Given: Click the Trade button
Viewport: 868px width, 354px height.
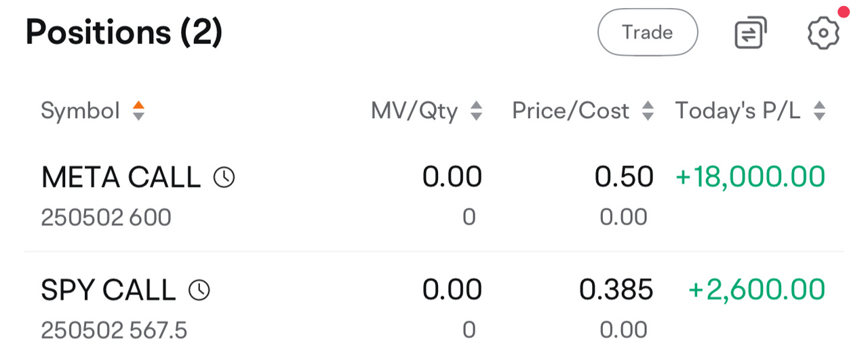Looking at the screenshot, I should click(648, 32).
